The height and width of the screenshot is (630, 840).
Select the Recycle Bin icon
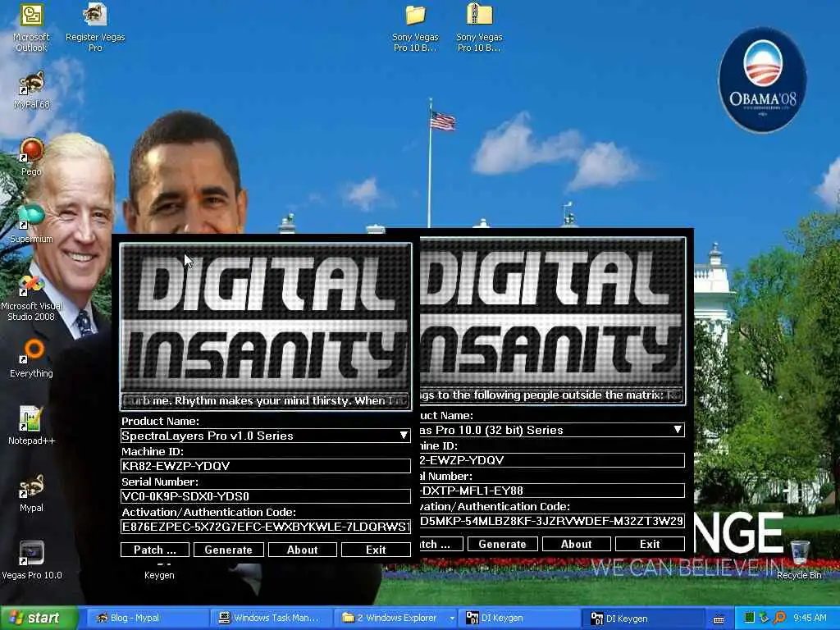[799, 559]
